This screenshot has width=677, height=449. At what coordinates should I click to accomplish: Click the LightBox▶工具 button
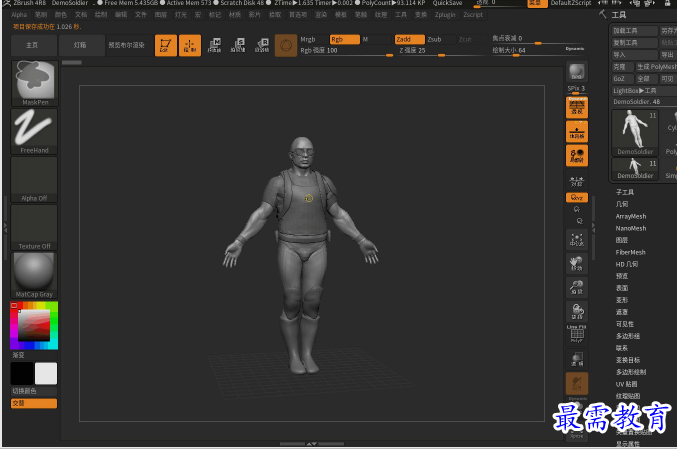coord(643,91)
